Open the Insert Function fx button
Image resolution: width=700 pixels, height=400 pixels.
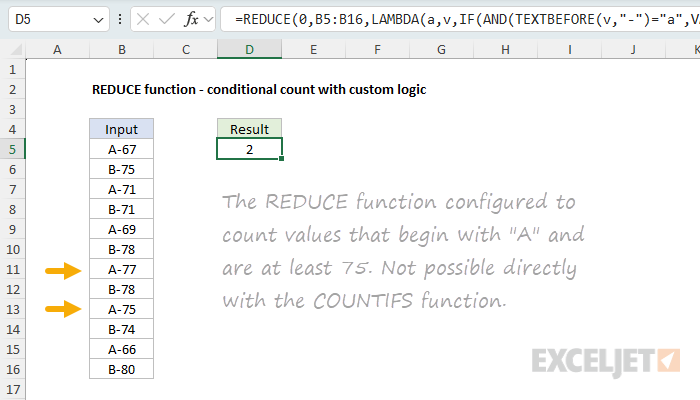click(192, 19)
